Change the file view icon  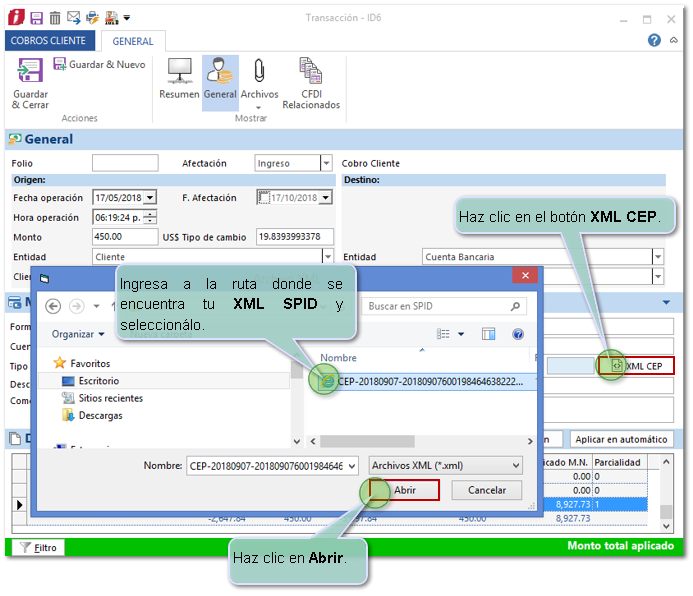coord(443,334)
